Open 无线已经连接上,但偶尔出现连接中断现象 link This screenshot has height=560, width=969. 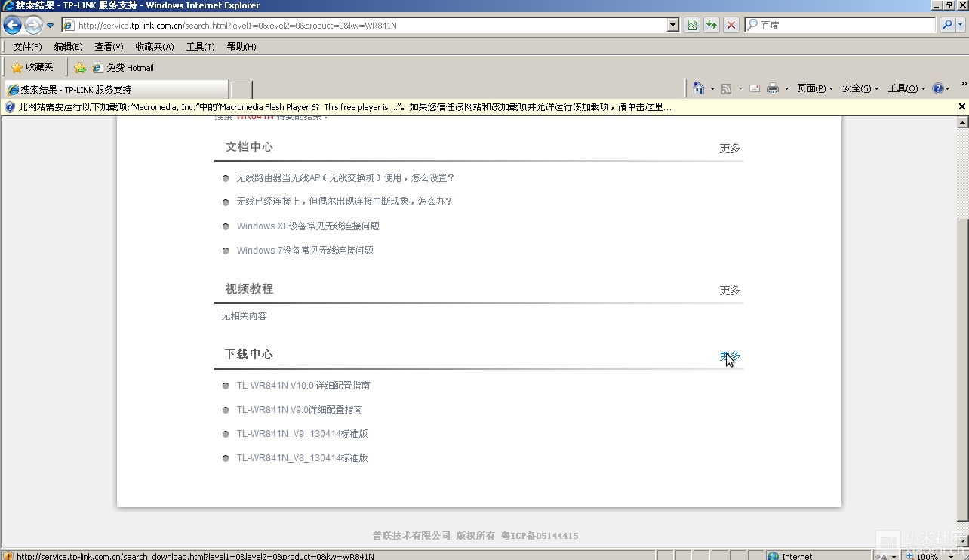click(344, 202)
